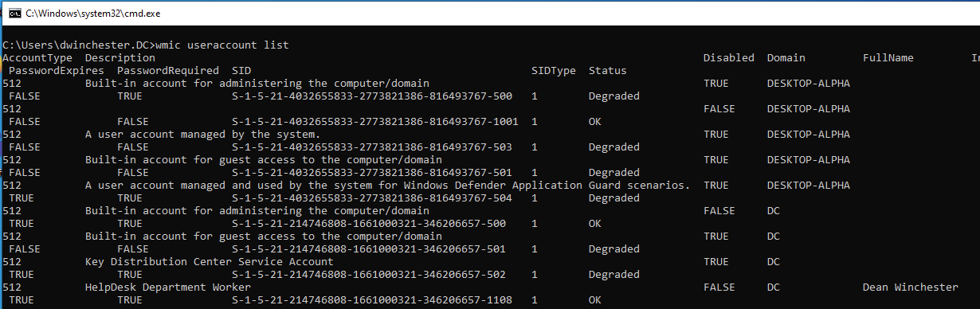Click the SIDType column header
Viewport: 980px width, 309px height.
pos(553,70)
